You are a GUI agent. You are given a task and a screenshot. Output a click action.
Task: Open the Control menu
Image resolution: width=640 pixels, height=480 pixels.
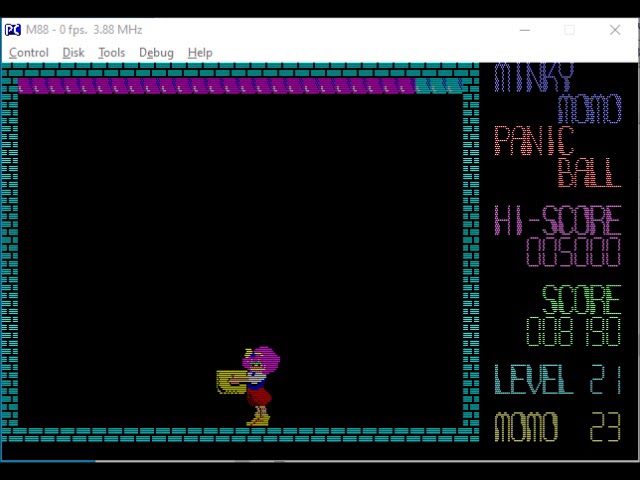[29, 53]
